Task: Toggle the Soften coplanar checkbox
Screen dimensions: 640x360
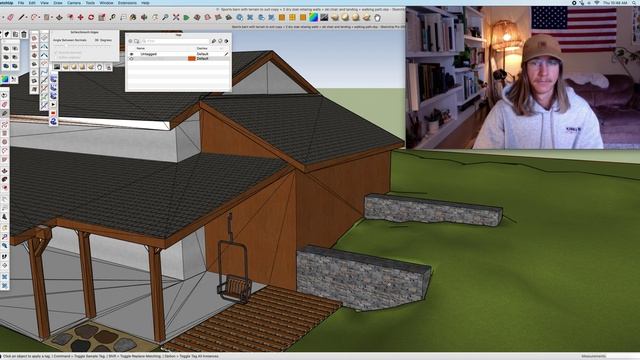Action: 56,58
